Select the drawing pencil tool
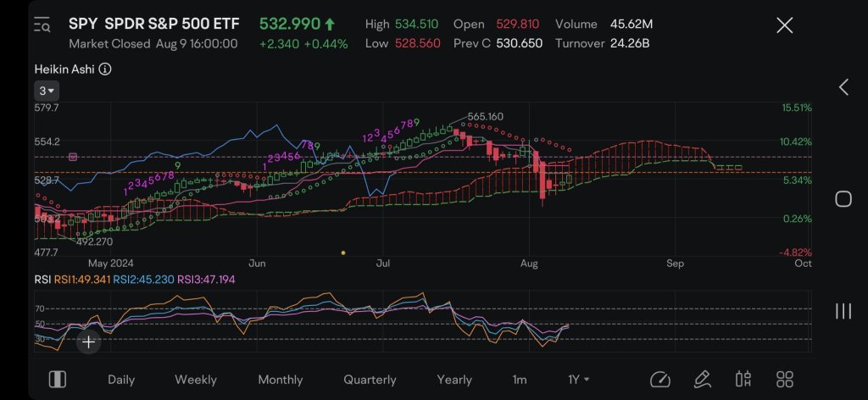Viewport: 868px width, 400px height. (x=702, y=380)
